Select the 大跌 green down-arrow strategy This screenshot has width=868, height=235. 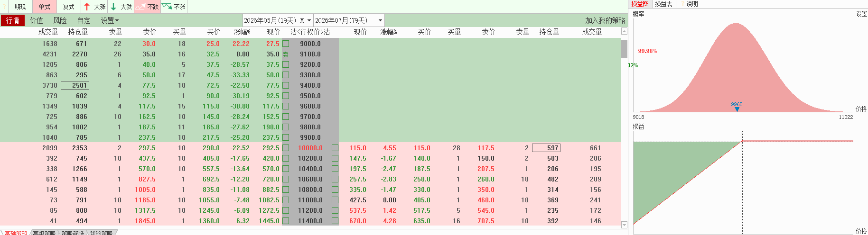point(121,7)
